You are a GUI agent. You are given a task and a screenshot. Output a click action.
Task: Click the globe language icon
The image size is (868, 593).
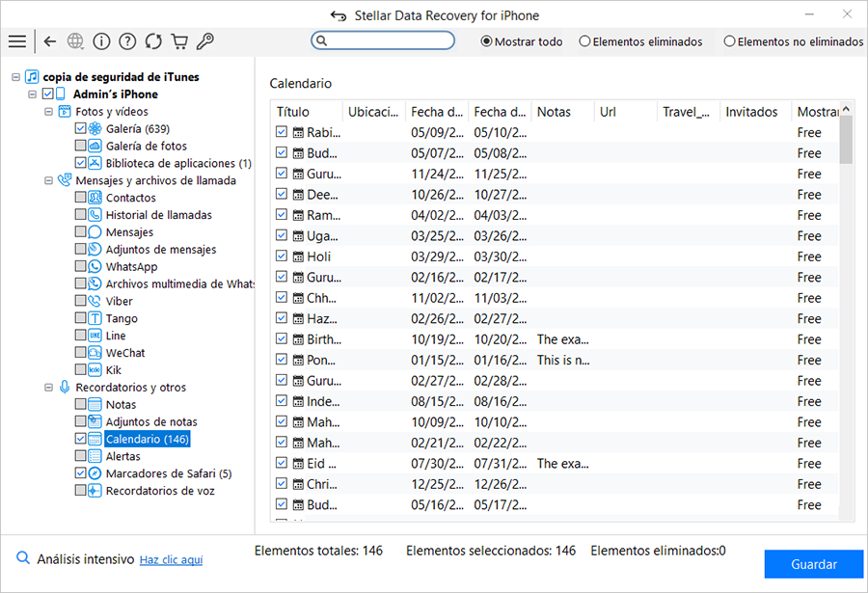point(75,41)
